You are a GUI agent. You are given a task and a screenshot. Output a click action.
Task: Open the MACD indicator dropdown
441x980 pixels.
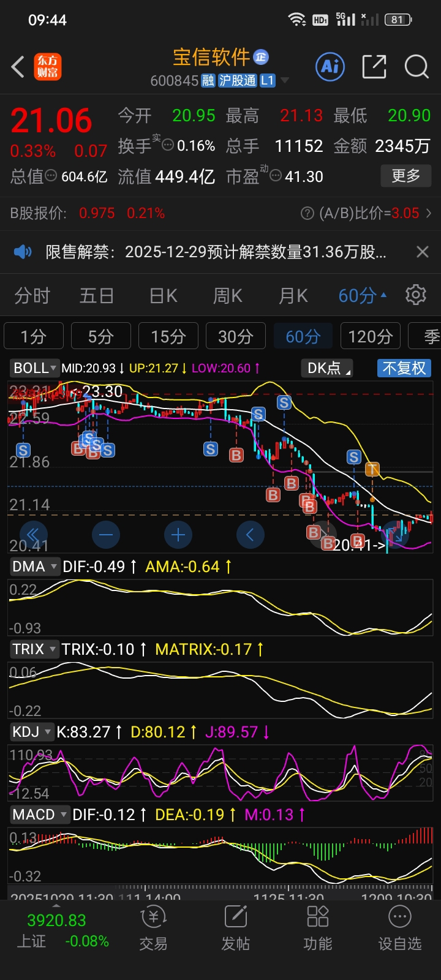[x=39, y=815]
